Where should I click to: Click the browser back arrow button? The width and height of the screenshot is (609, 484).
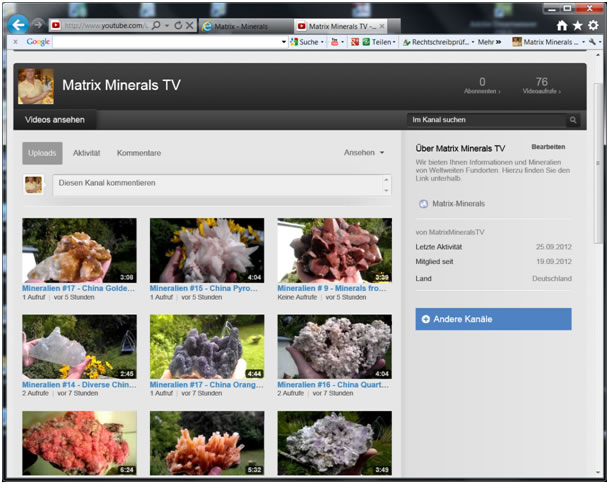[x=17, y=24]
